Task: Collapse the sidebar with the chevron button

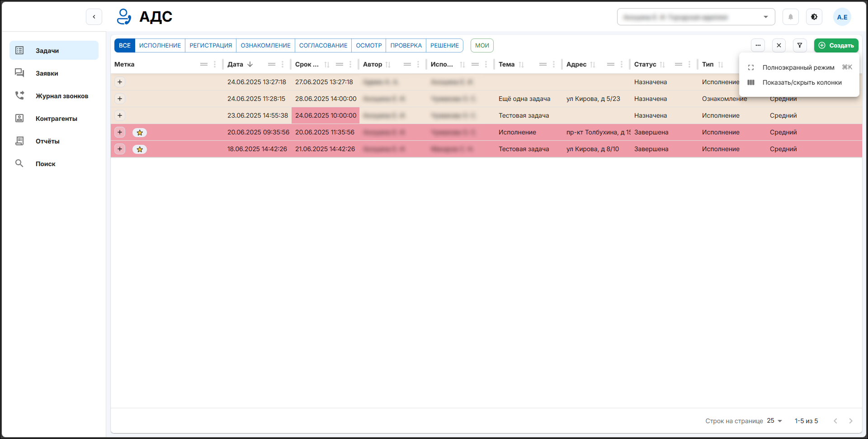Action: pyautogui.click(x=94, y=17)
